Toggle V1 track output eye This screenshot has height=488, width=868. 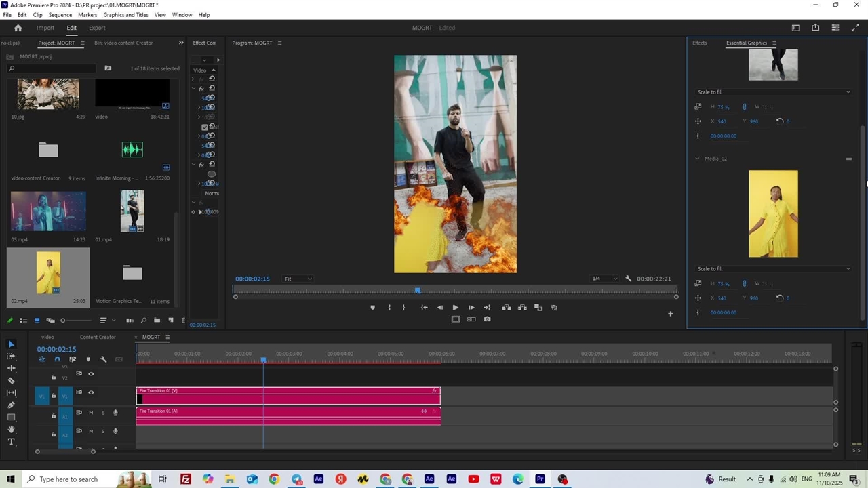pos(91,392)
